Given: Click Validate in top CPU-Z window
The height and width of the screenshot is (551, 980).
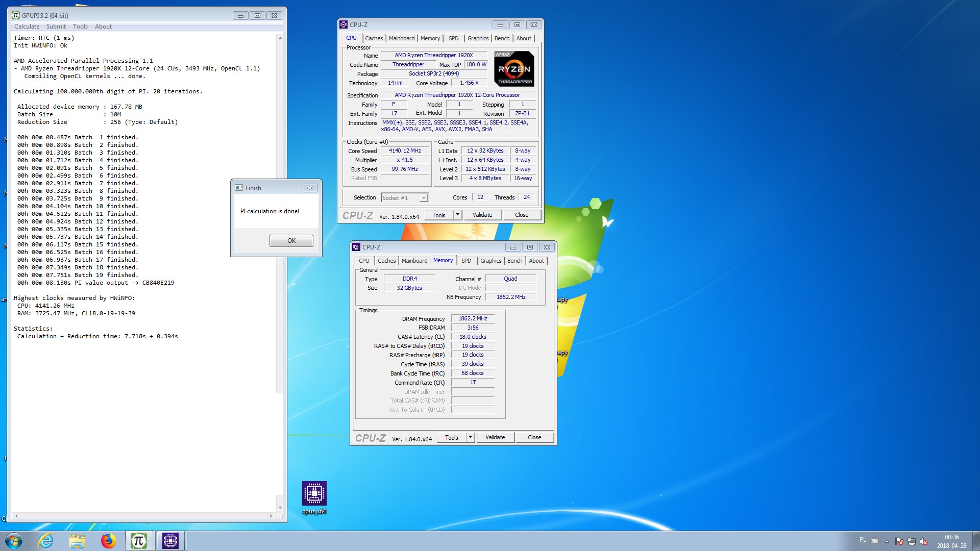Looking at the screenshot, I should pos(482,215).
